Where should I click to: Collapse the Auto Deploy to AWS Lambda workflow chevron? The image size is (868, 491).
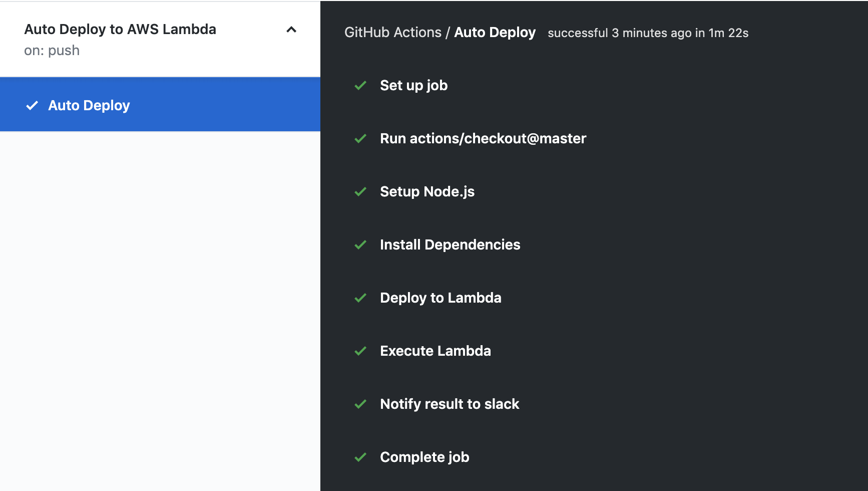[291, 30]
